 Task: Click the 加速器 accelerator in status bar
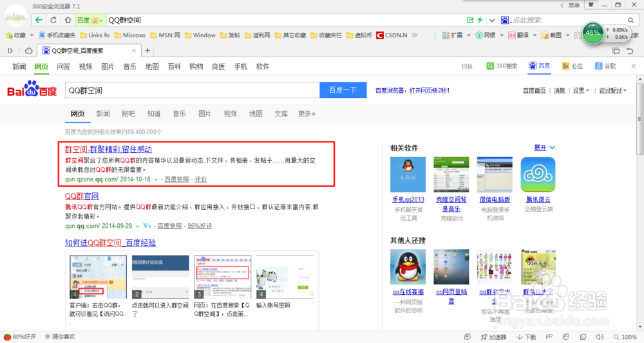point(494,337)
